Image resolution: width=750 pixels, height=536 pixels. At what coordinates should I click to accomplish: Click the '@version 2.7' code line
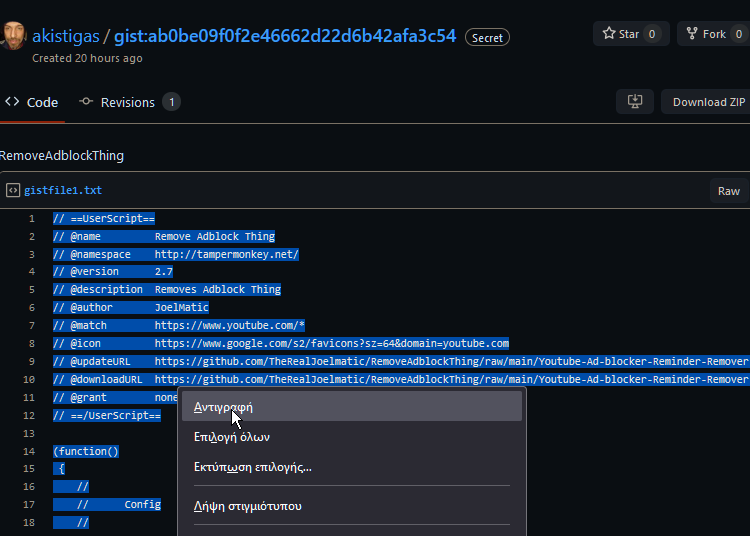[113, 272]
